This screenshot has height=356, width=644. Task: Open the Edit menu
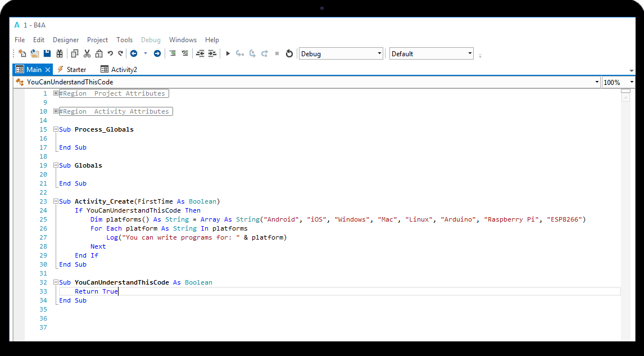39,40
